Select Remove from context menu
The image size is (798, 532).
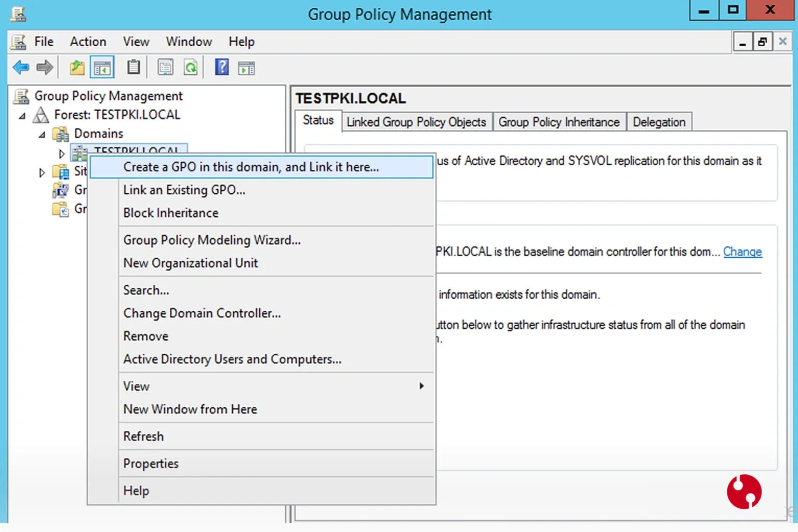click(261, 336)
